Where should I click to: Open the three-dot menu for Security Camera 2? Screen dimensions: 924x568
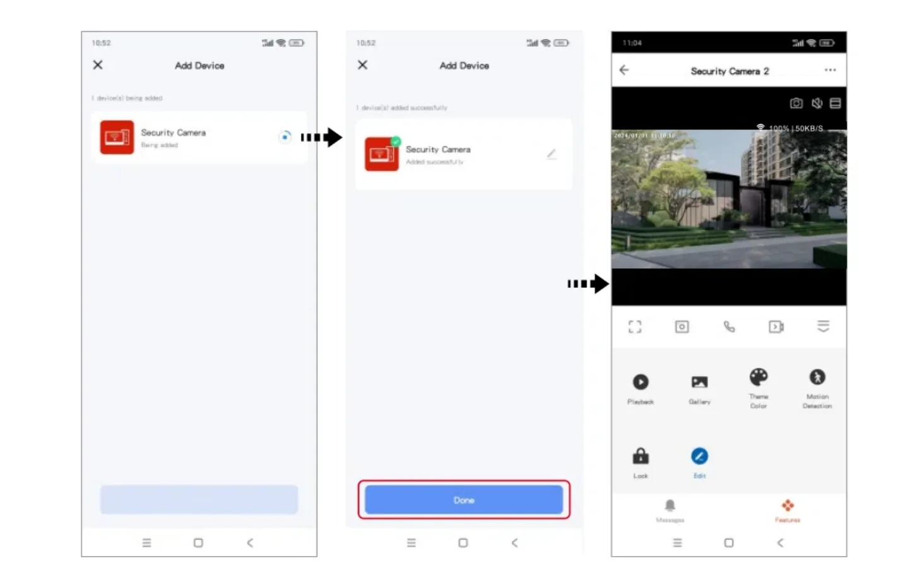(x=830, y=70)
